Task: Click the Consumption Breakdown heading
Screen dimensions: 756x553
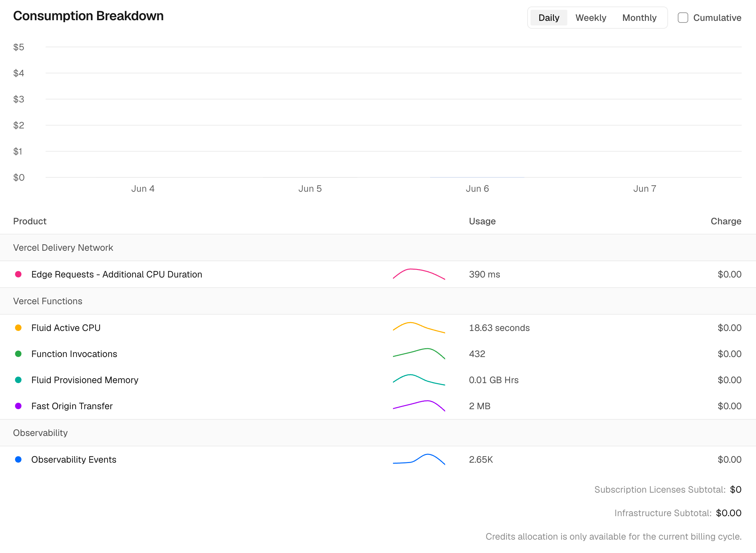Action: (88, 16)
